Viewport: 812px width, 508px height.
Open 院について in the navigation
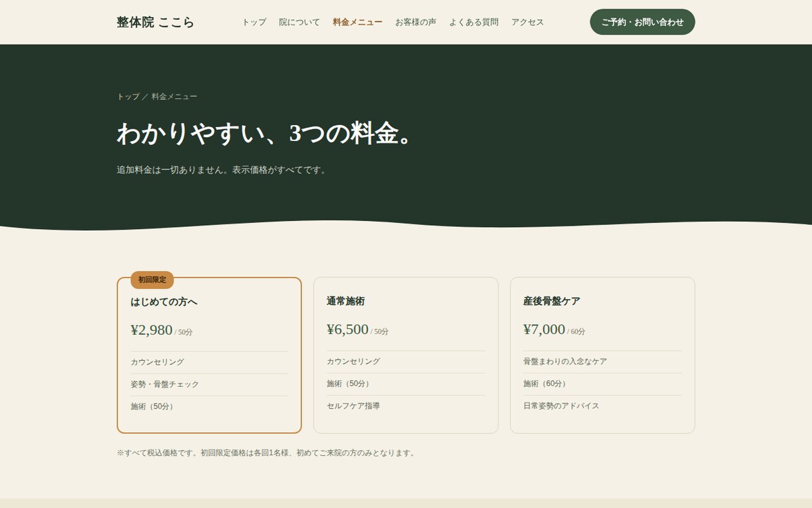click(x=300, y=22)
